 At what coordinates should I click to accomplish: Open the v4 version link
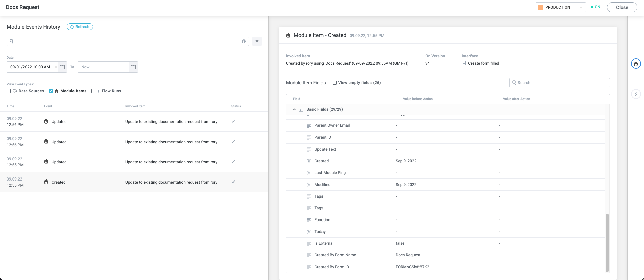(427, 63)
